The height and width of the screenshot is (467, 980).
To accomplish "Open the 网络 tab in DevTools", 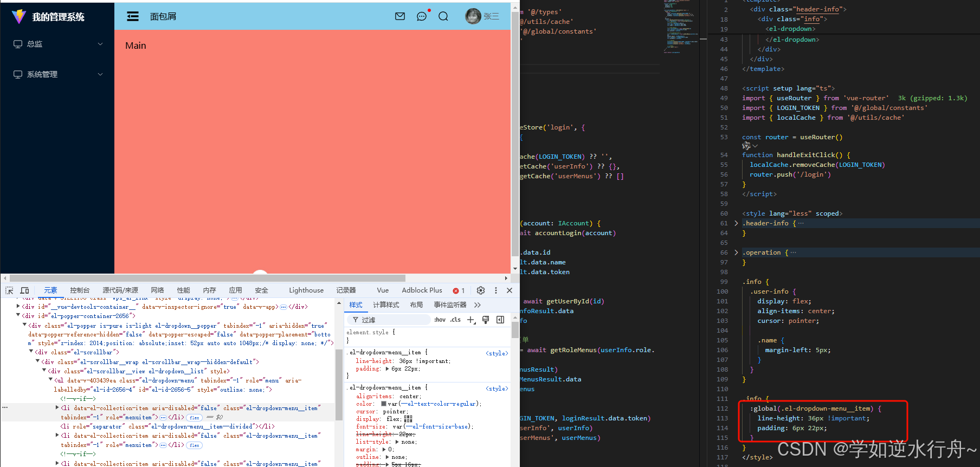I will 157,290.
